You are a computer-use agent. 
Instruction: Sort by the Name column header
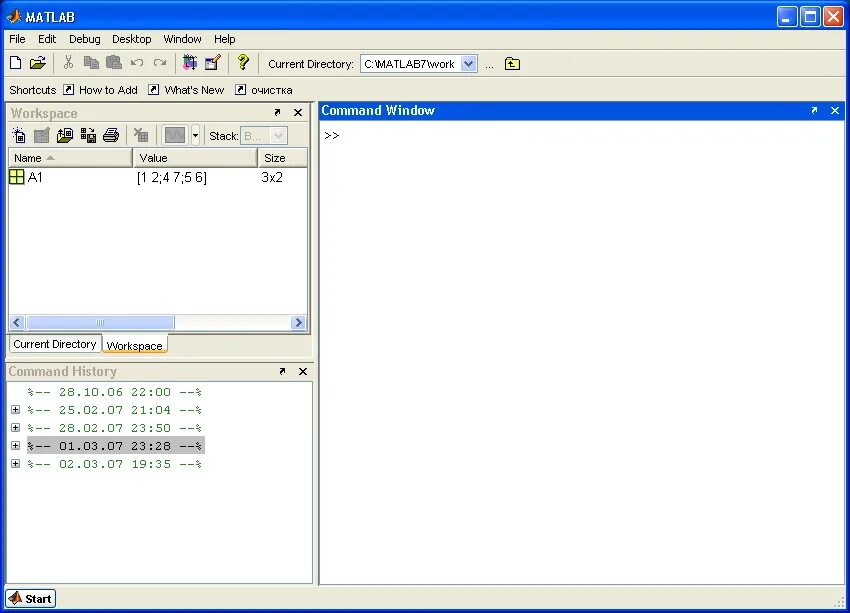click(70, 158)
